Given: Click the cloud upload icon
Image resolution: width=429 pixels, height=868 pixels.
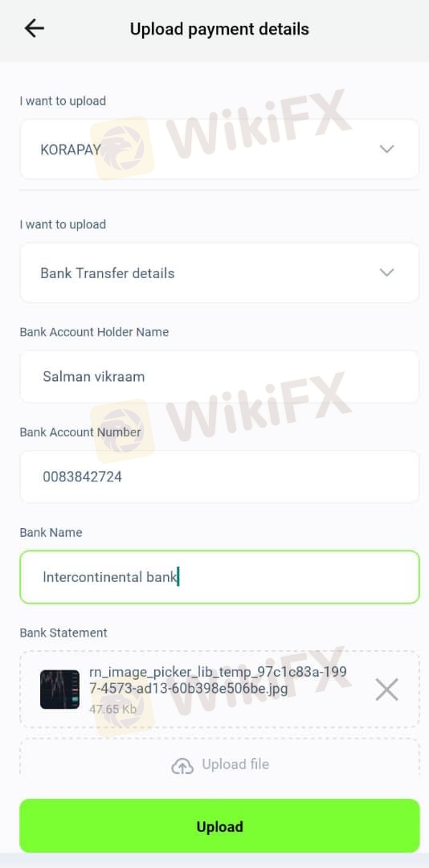Looking at the screenshot, I should (182, 766).
